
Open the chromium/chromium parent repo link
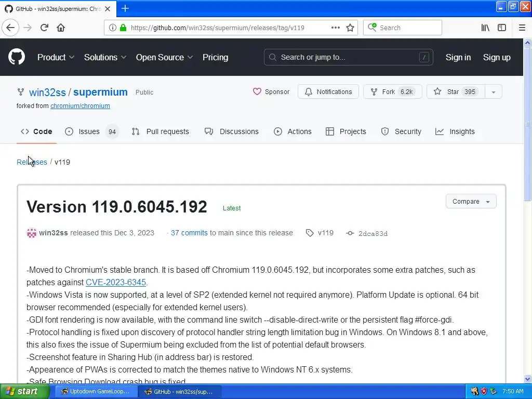coord(80,106)
